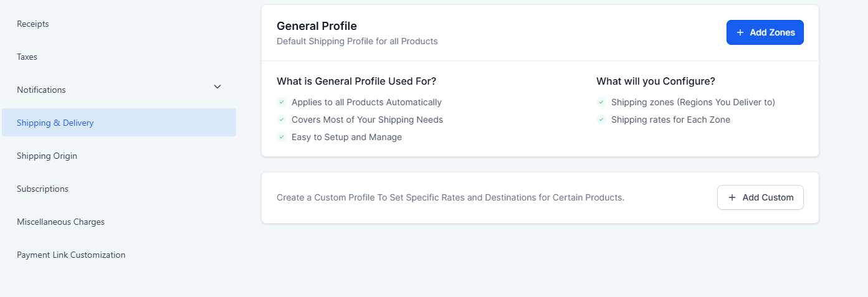The width and height of the screenshot is (868, 297).
Task: Expand the Notifications submenu chevron
Action: 217,87
